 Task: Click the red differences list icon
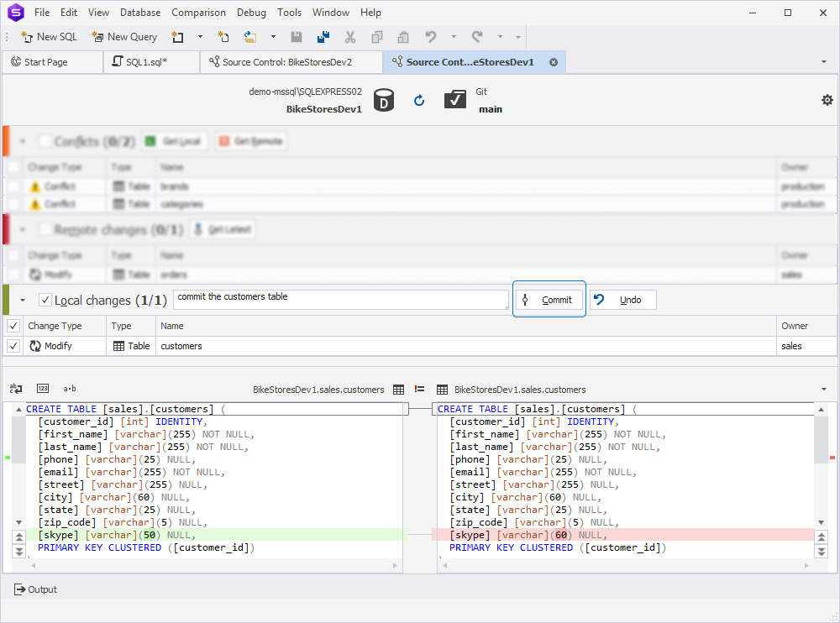click(419, 389)
